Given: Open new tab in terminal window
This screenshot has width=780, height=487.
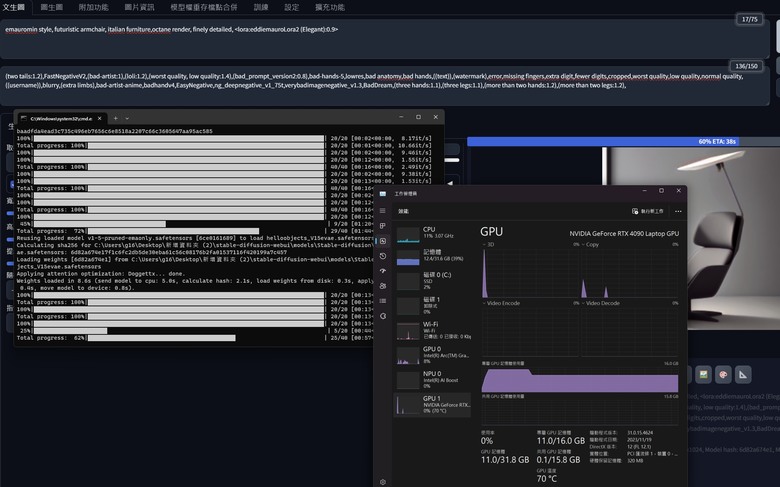Looking at the screenshot, I should pos(115,118).
